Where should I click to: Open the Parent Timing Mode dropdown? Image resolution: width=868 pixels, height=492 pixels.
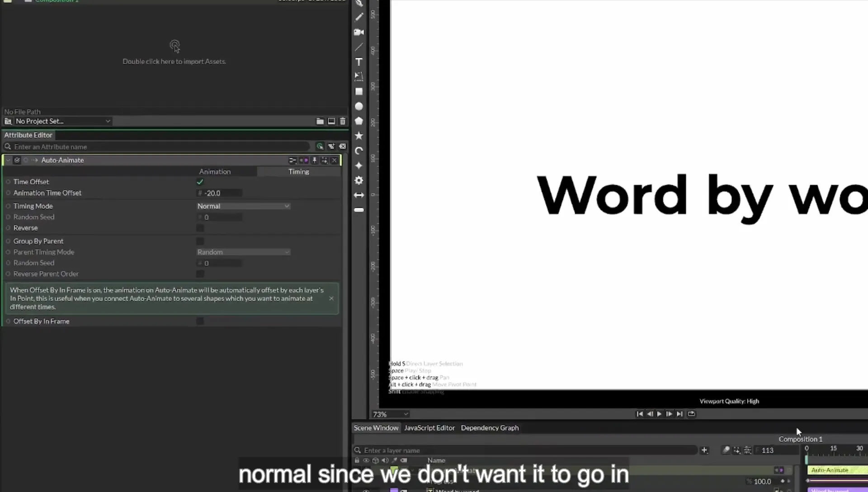[243, 252]
